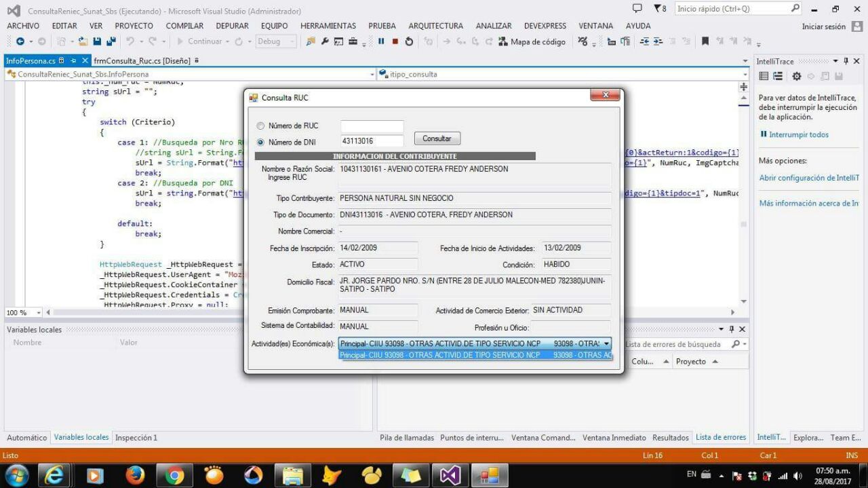868x488 pixels.
Task: Click the IntelliTrace events list view icon
Action: pos(764,76)
